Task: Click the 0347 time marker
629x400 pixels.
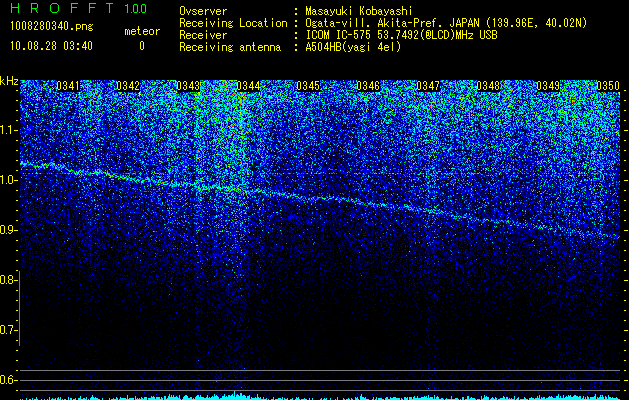Action: click(428, 86)
